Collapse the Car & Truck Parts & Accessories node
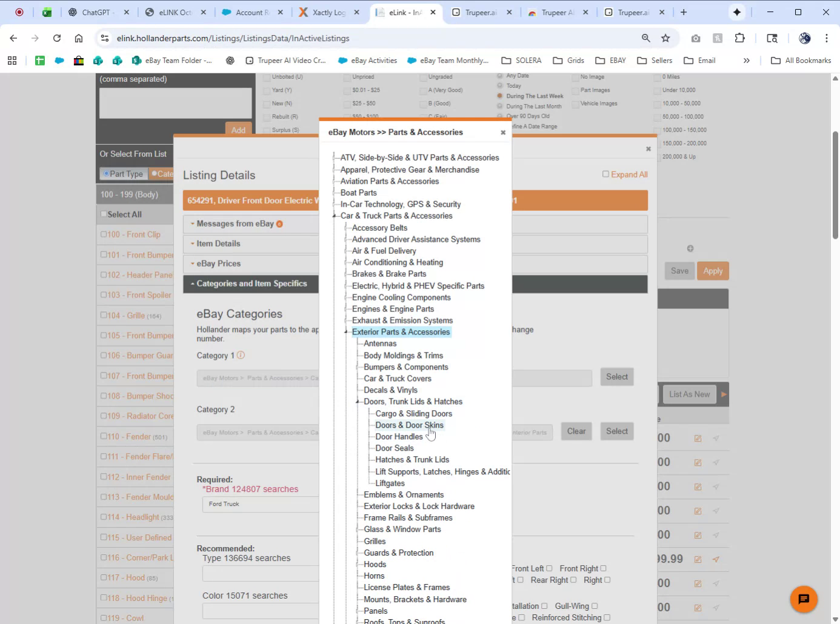Viewport: 840px width, 624px height. tap(334, 216)
